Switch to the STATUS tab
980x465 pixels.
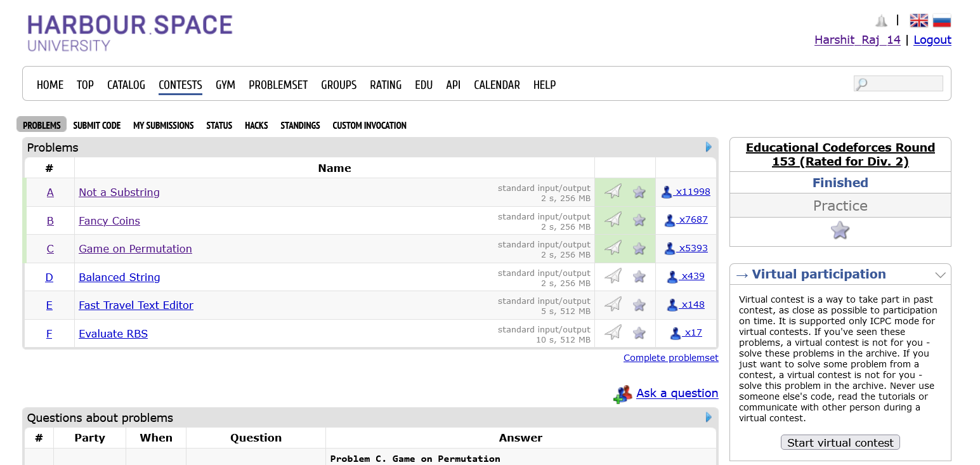(x=219, y=126)
